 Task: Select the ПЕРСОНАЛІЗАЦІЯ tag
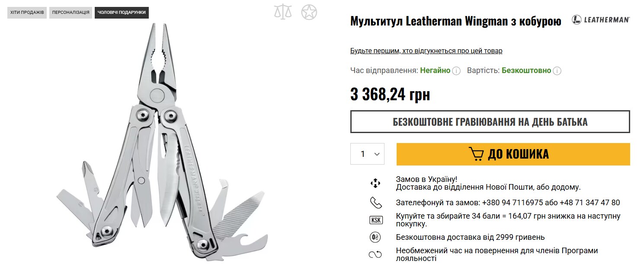70,13
